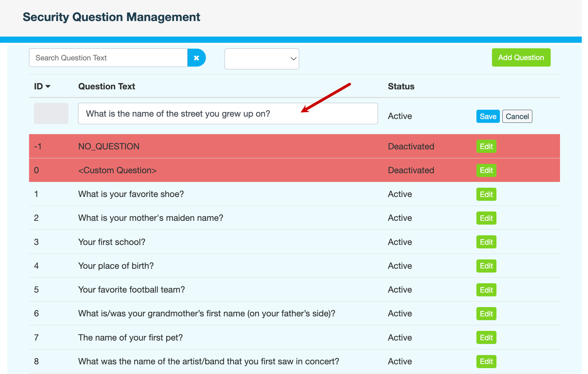The image size is (588, 374).
Task: Edit the grandmother's first name question
Action: coord(486,314)
